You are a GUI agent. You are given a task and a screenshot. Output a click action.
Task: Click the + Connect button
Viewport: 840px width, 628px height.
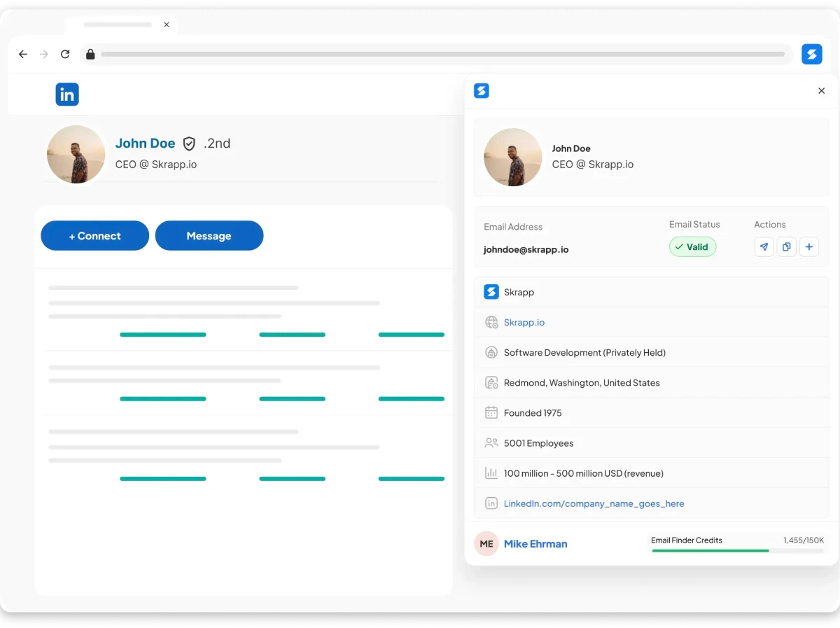[95, 236]
